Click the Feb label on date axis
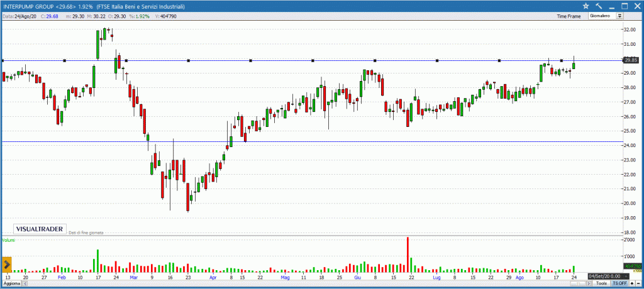Image resolution: width=644 pixels, height=289 pixels. coord(62,278)
